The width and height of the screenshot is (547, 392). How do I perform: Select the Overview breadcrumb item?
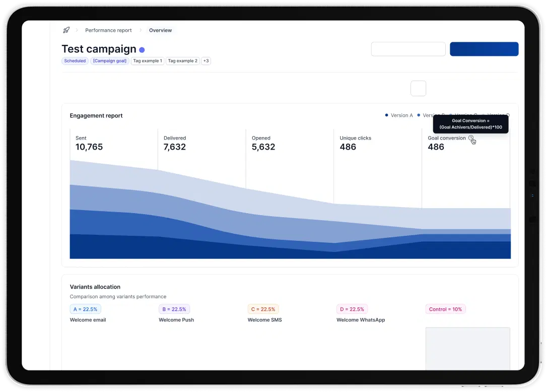pyautogui.click(x=161, y=30)
